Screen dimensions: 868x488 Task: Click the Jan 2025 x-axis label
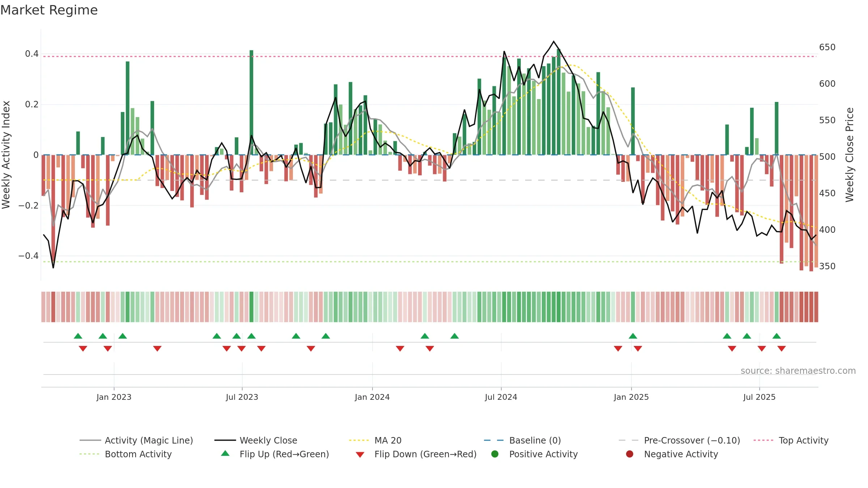[631, 397]
